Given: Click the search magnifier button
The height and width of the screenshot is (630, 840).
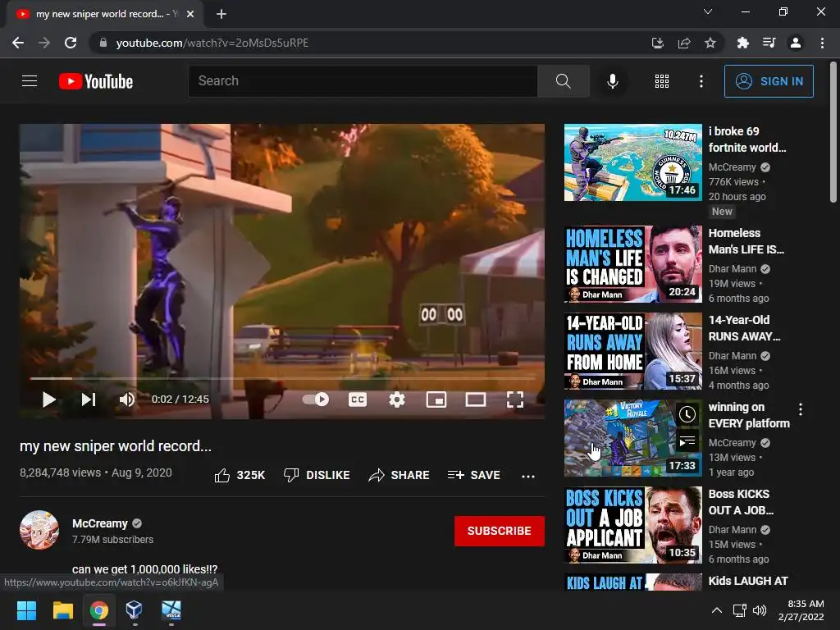Looking at the screenshot, I should 563,81.
